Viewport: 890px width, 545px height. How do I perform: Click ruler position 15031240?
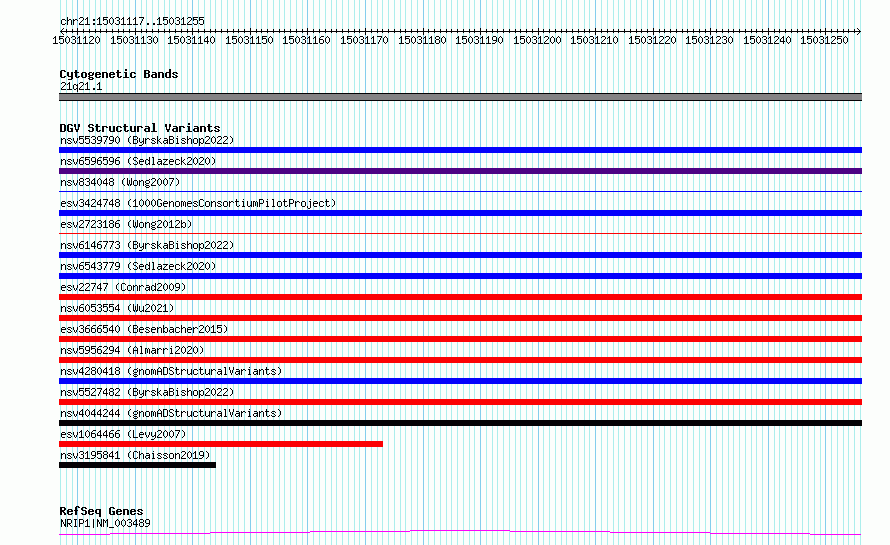click(x=767, y=40)
